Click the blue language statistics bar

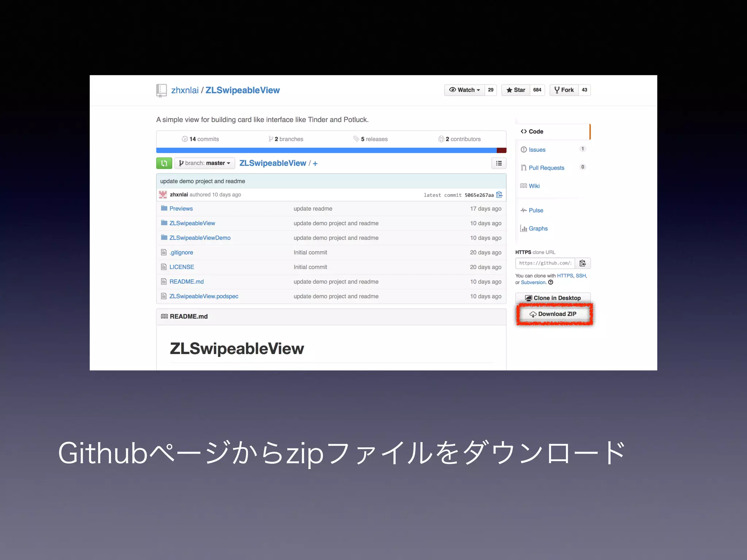(x=326, y=150)
